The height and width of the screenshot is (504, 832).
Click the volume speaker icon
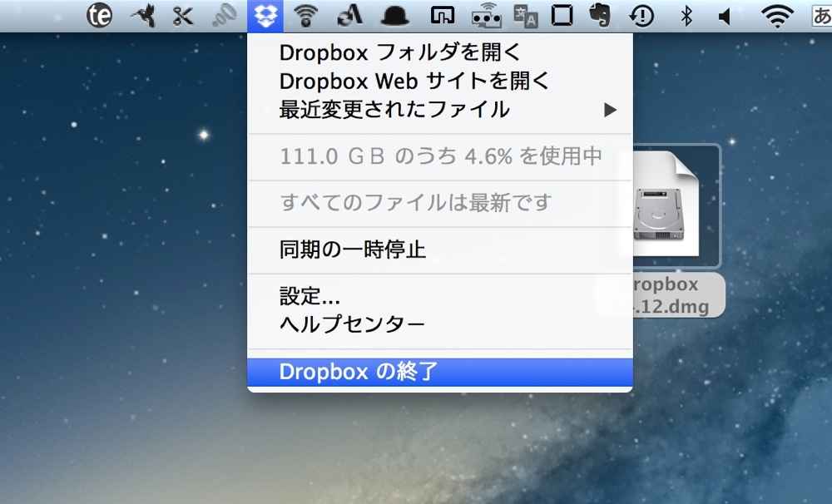(725, 17)
